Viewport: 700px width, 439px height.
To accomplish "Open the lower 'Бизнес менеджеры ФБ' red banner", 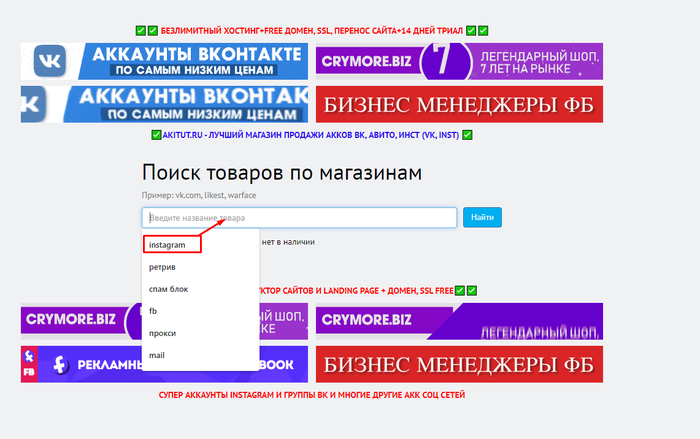I will click(459, 364).
